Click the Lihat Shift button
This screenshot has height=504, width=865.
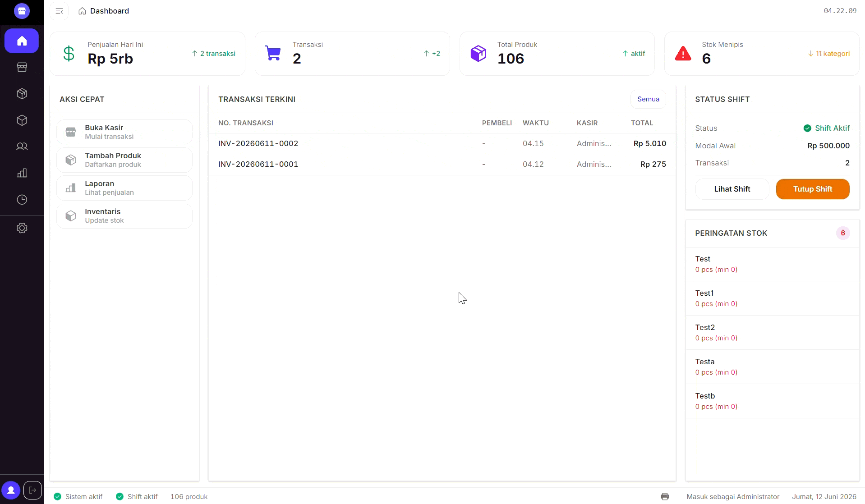coord(732,189)
